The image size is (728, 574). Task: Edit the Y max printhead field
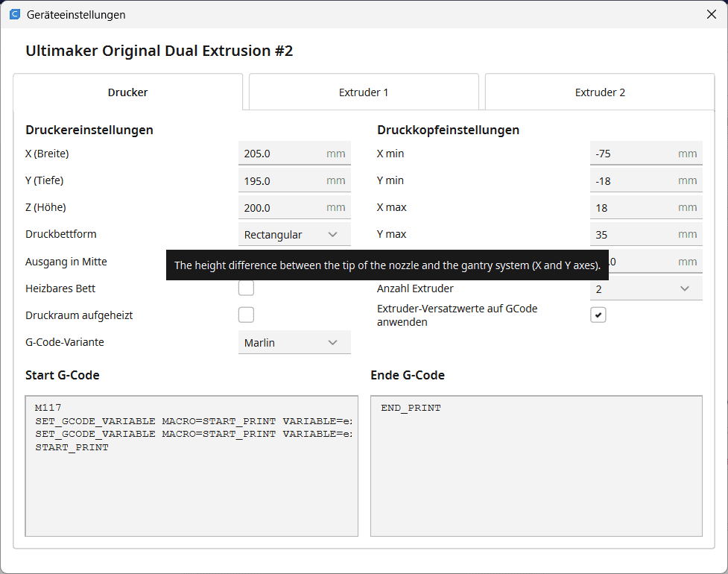[646, 234]
